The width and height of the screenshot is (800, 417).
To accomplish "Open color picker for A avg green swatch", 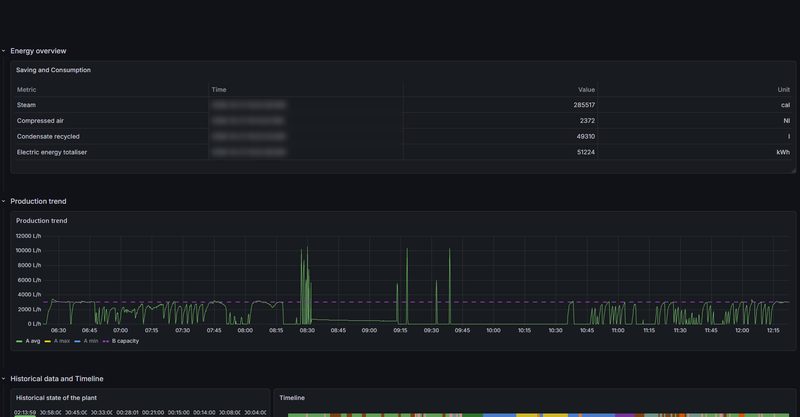I will (x=19, y=341).
